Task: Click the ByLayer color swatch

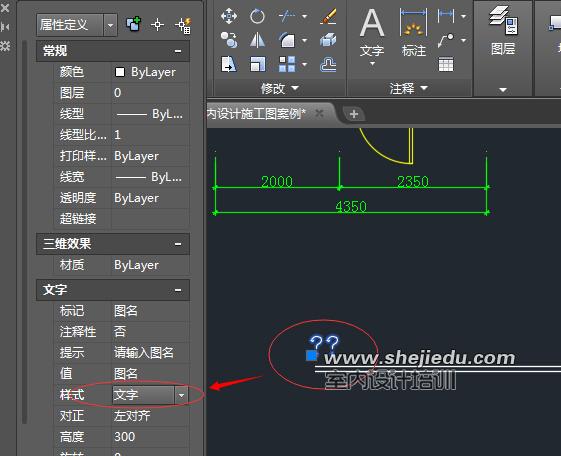Action: coord(120,72)
